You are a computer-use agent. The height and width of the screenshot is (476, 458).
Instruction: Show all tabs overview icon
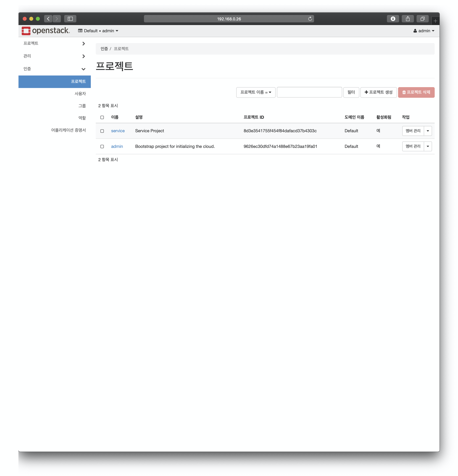coord(422,19)
